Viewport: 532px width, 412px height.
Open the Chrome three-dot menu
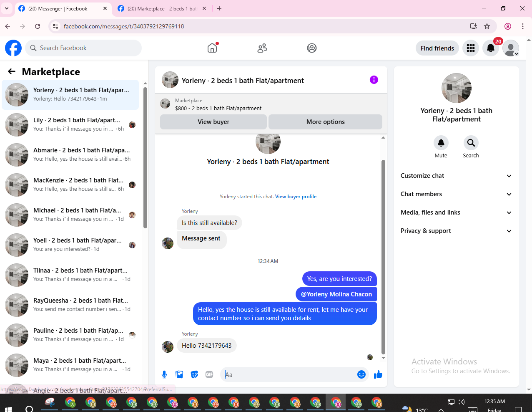(x=523, y=26)
